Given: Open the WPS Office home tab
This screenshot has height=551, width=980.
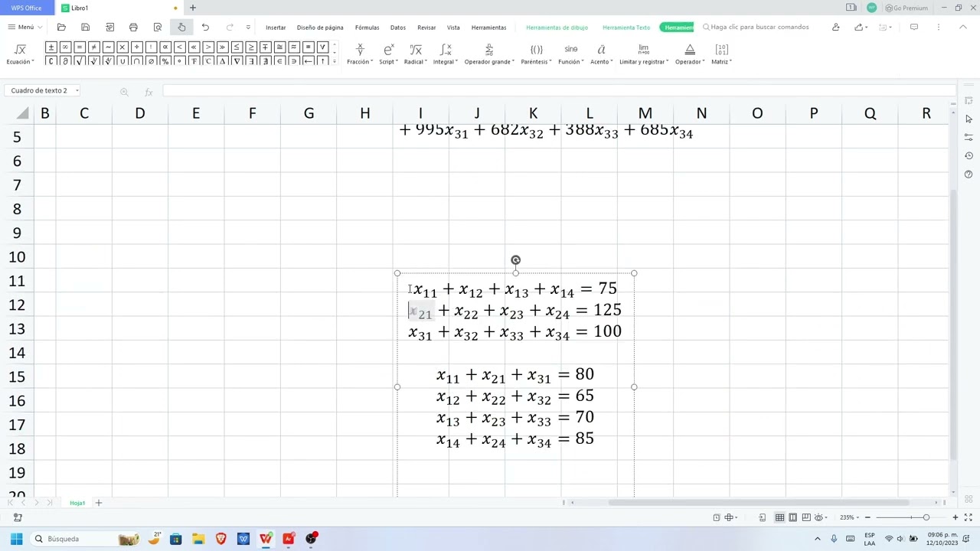Looking at the screenshot, I should [x=27, y=8].
